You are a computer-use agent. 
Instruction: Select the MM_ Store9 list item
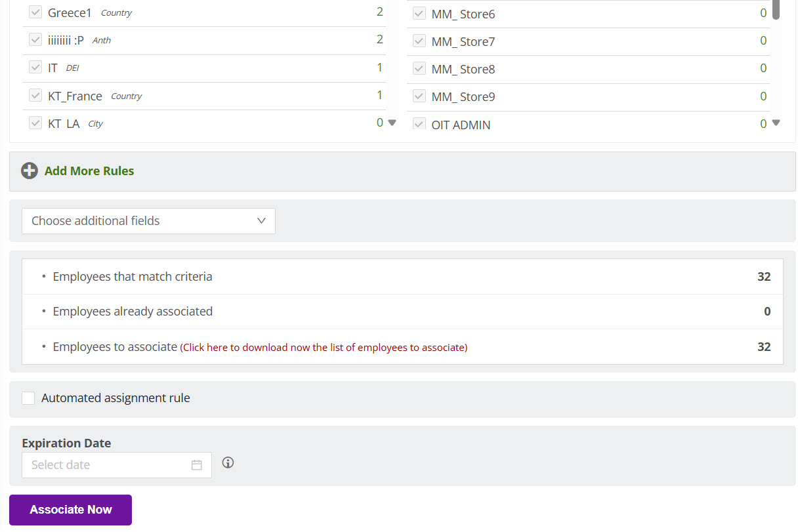(463, 97)
